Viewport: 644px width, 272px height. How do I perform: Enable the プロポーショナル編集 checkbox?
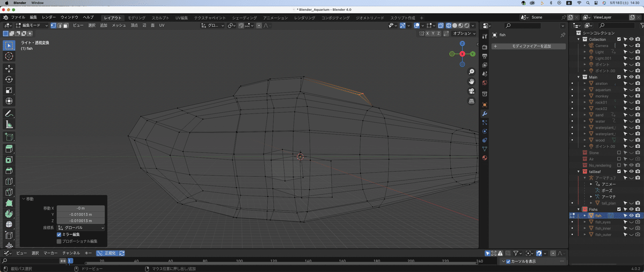pos(59,241)
